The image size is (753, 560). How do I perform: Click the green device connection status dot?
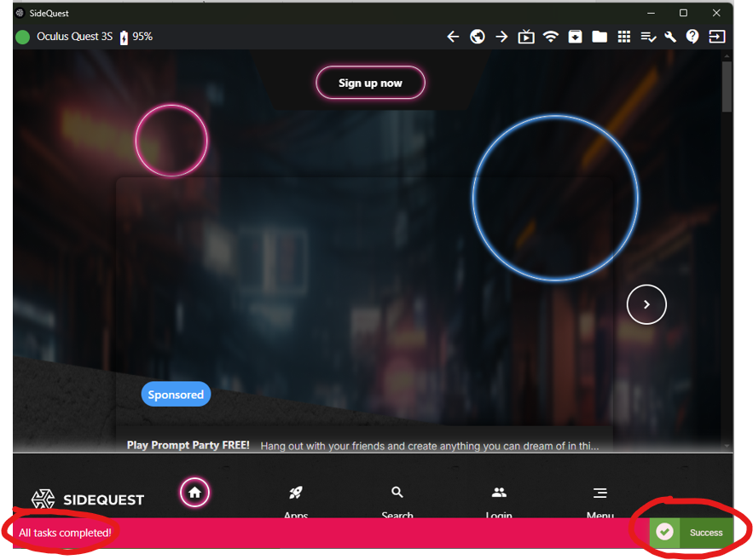(x=22, y=37)
